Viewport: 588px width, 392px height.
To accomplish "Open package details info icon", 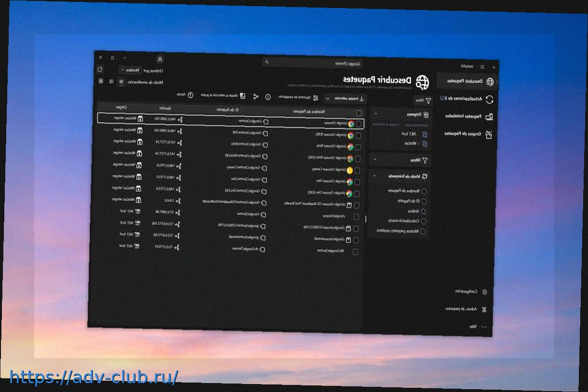I will coord(268,97).
